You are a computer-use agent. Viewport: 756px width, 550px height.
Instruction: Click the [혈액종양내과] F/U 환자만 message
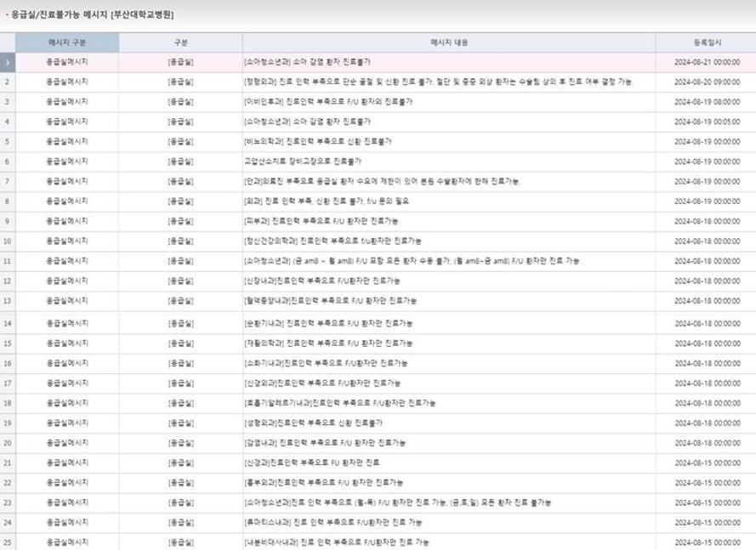click(x=330, y=301)
